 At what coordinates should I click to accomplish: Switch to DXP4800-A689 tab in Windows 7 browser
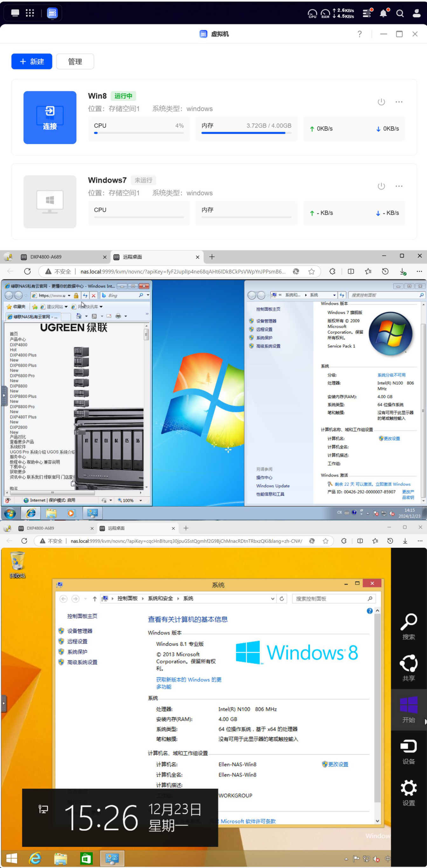click(64, 257)
